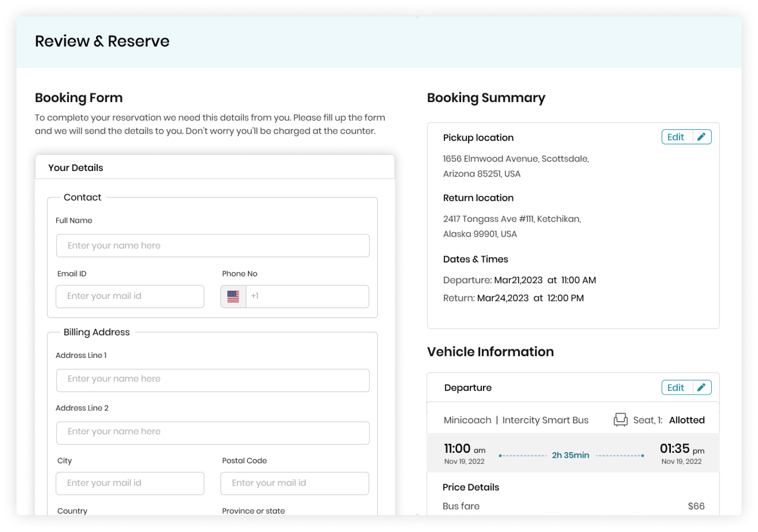Click the 'Dates & Times' label
758x532 pixels.
click(475, 259)
